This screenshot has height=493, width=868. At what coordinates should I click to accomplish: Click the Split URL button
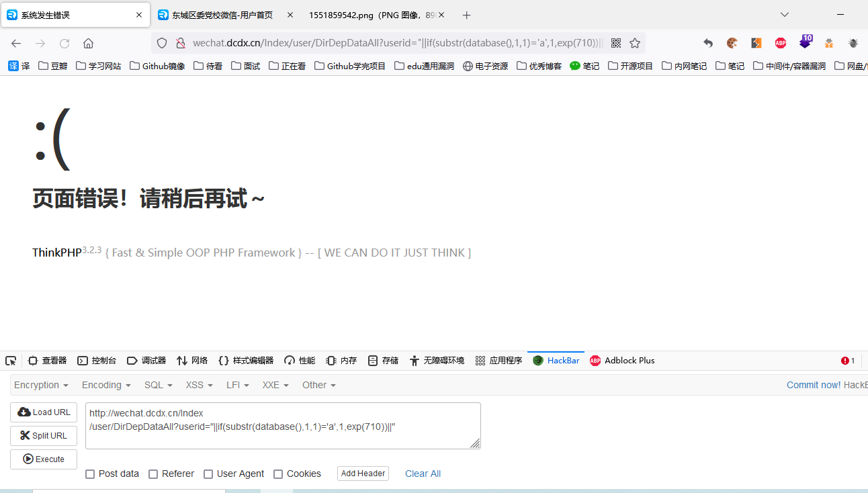[x=44, y=436]
